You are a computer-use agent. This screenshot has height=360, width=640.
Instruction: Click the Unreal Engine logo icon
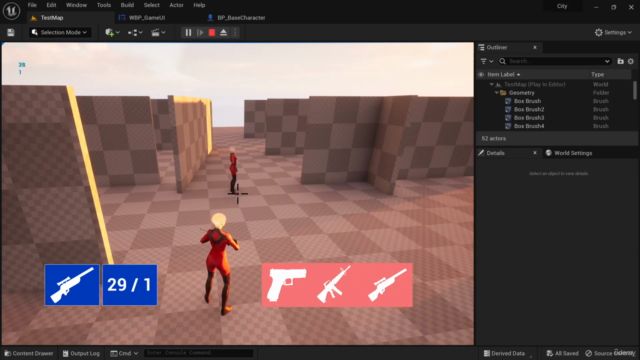tap(11, 10)
